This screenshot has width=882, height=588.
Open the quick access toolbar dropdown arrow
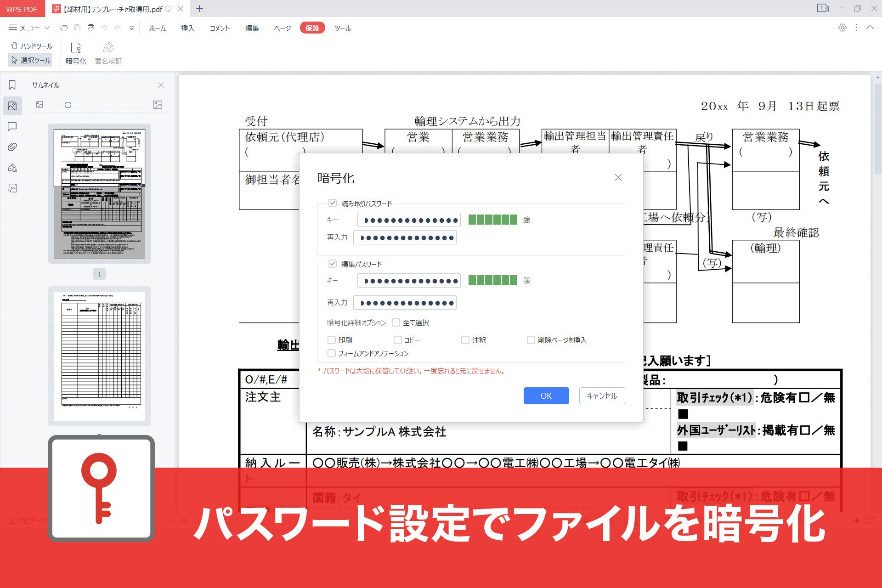pyautogui.click(x=132, y=28)
